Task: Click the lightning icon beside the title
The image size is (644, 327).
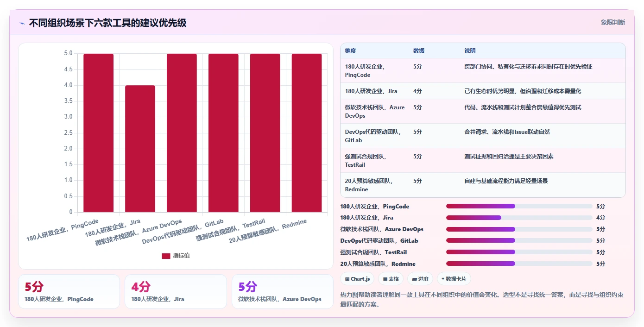Action: [22, 23]
